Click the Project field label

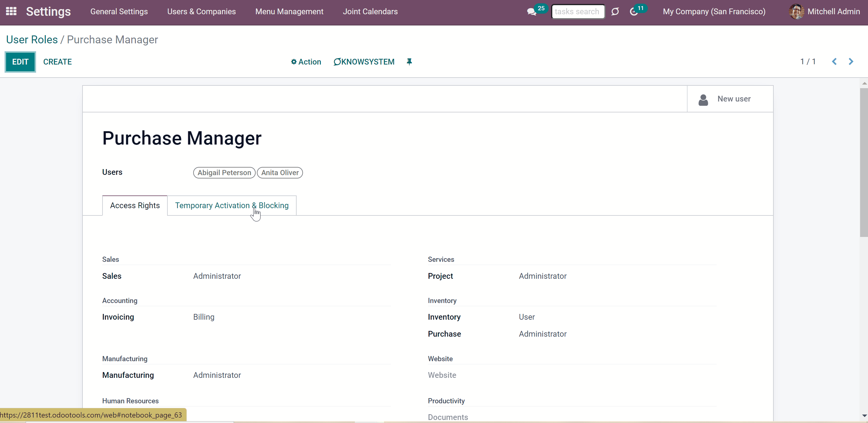coord(440,276)
